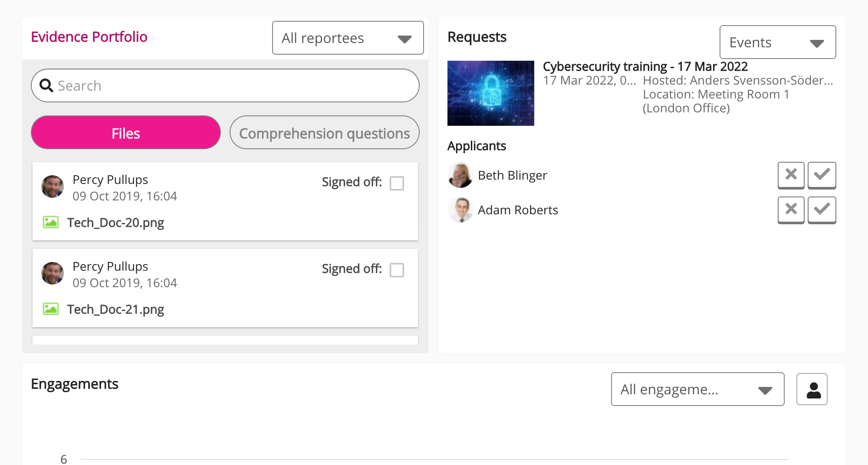Check Signed off for Tech_Doc-21.png
Image resolution: width=868 pixels, height=465 pixels.
[397, 270]
